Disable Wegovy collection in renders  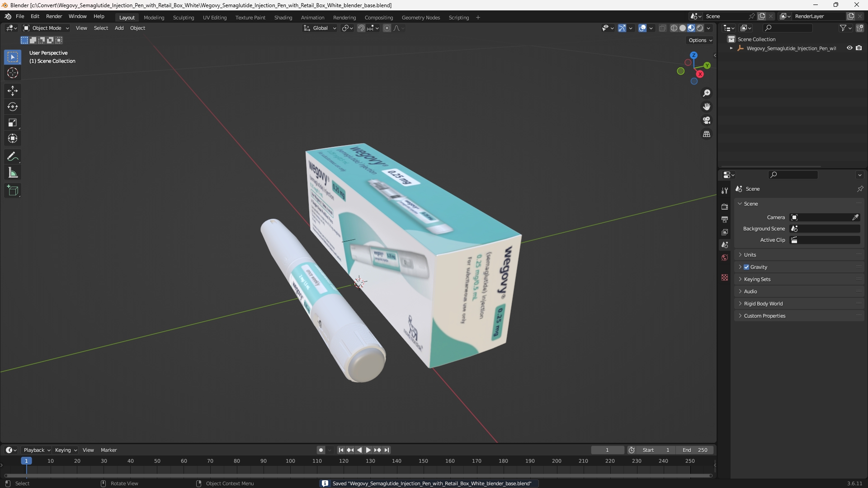pos(859,48)
